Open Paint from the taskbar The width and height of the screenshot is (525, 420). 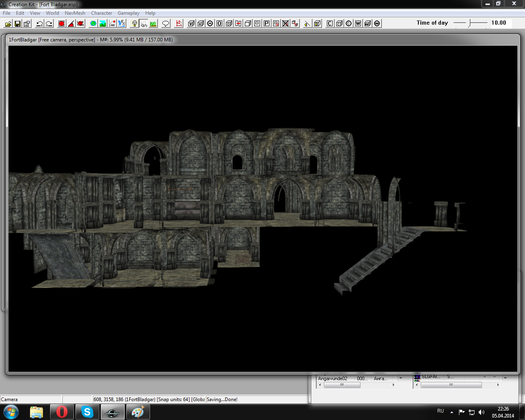coord(138,412)
